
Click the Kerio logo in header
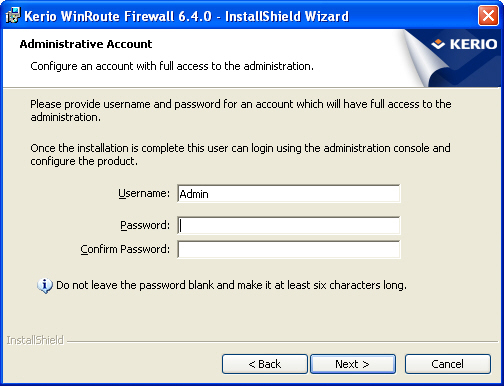coord(464,44)
